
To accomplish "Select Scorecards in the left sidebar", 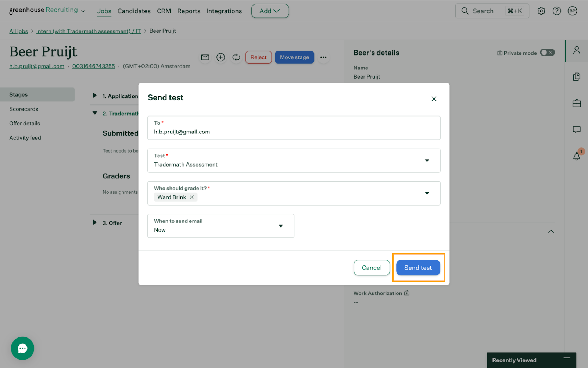I will (x=24, y=109).
